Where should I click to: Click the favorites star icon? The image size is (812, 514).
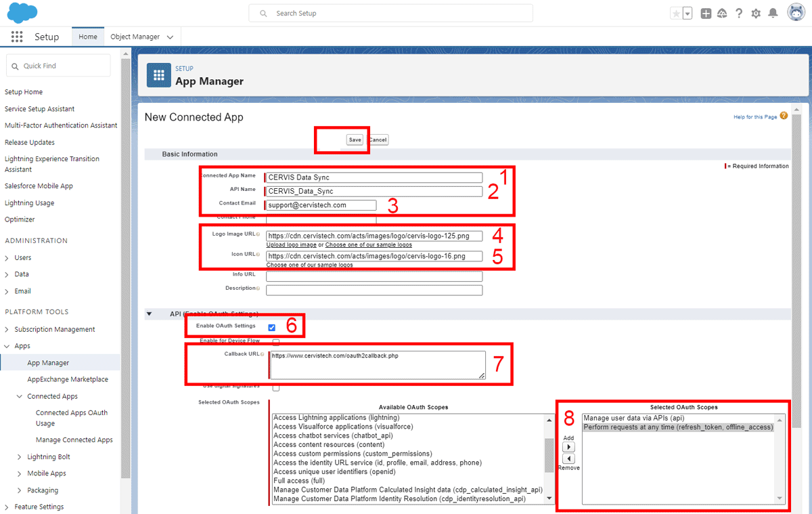pos(675,14)
